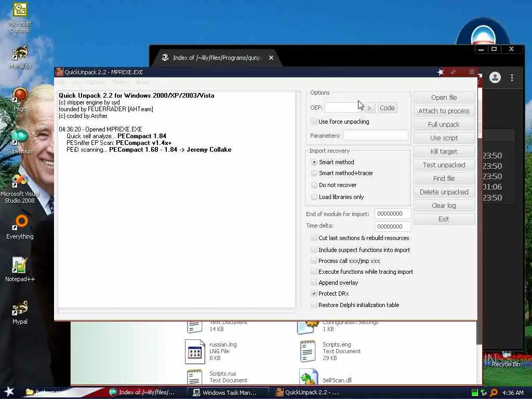Image resolution: width=532 pixels, height=399 pixels.
Task: Launch the Everything search shortcut
Action: tap(20, 227)
